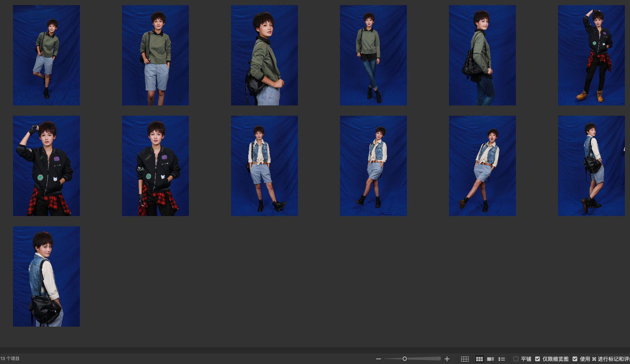Select the back-view denim vest photo with backpack
The height and width of the screenshot is (364, 630).
pyautogui.click(x=46, y=276)
